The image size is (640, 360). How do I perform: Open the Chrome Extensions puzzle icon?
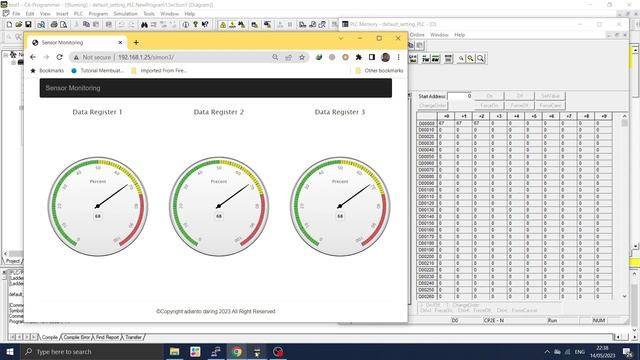[x=358, y=57]
